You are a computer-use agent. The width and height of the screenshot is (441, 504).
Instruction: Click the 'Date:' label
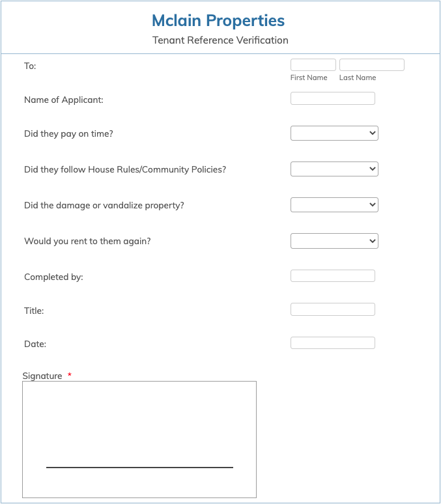pyautogui.click(x=35, y=344)
